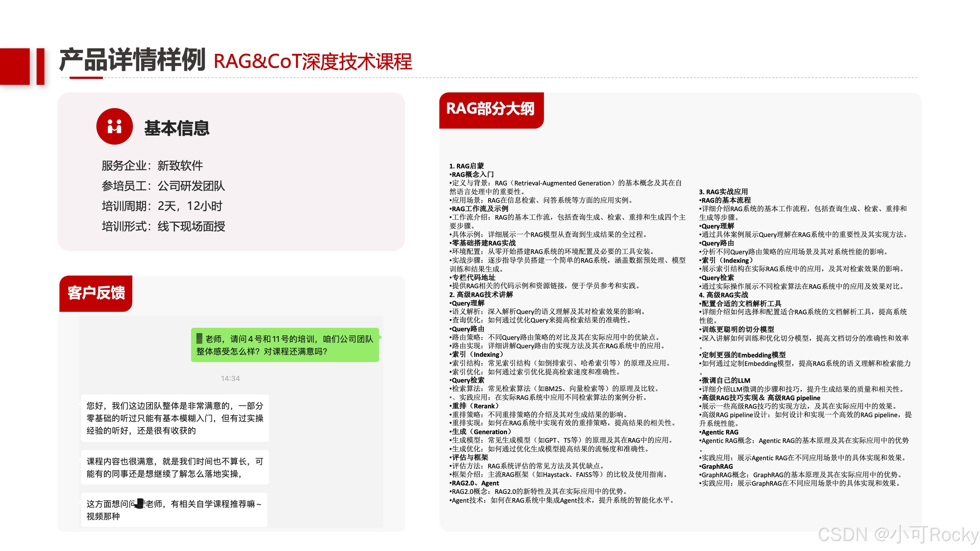Click the red 客户反馈 label

pyautogui.click(x=96, y=293)
